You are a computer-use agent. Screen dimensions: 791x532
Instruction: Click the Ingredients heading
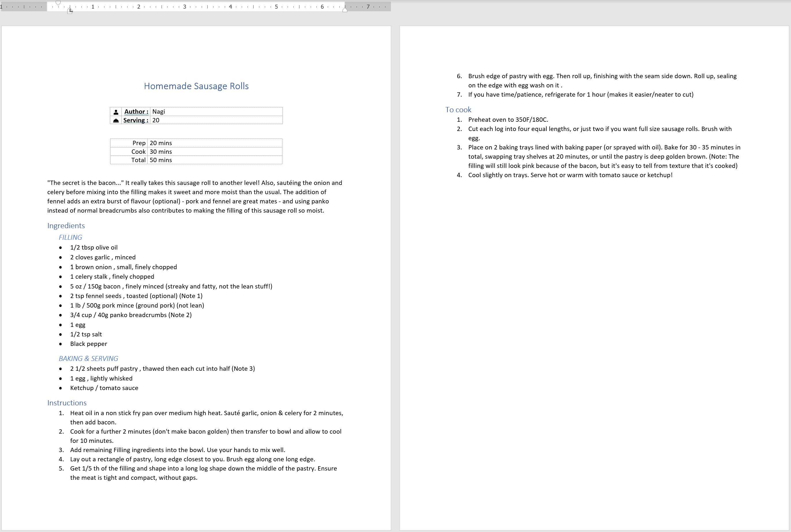tap(66, 226)
